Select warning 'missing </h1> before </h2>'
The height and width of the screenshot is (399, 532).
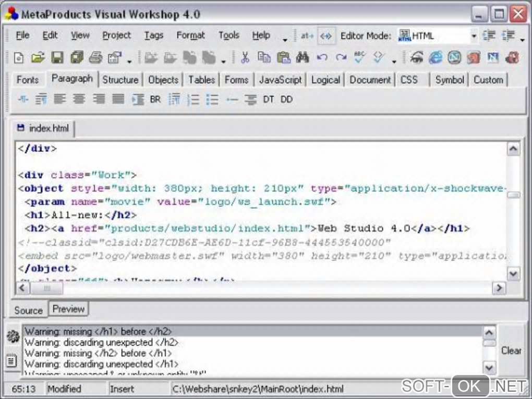point(252,332)
